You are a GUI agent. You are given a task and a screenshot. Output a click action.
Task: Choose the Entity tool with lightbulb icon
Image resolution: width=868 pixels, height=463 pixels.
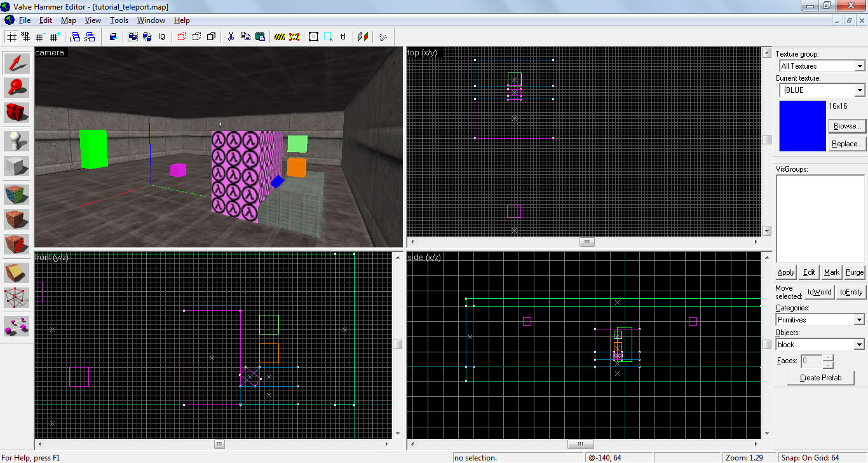(17, 141)
